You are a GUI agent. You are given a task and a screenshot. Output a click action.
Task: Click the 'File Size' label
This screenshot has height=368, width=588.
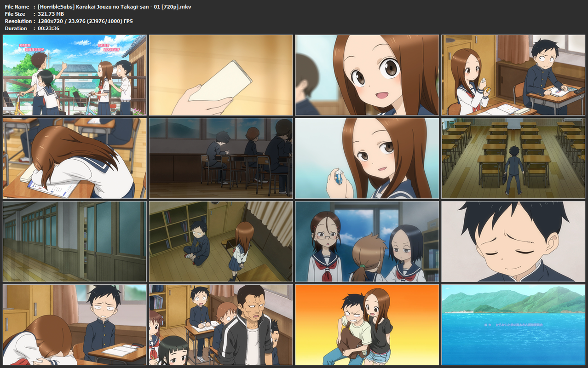(x=15, y=14)
